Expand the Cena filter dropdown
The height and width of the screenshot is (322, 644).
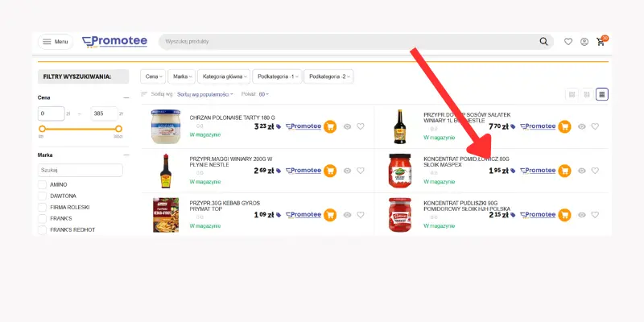(x=153, y=76)
